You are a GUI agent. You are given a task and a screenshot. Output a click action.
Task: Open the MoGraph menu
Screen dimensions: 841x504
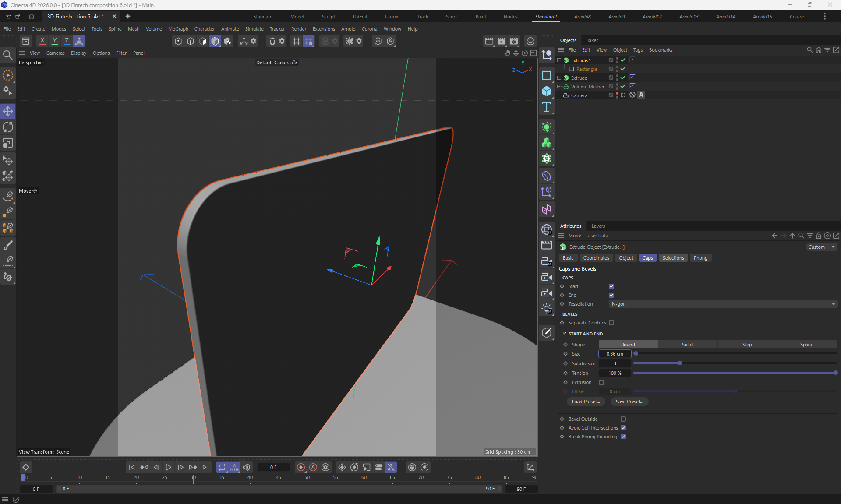178,29
